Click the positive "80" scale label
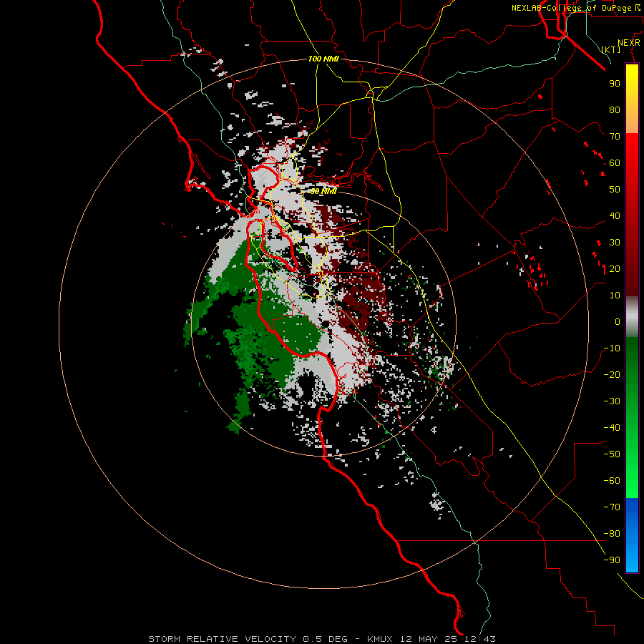The image size is (644, 644). (x=615, y=109)
